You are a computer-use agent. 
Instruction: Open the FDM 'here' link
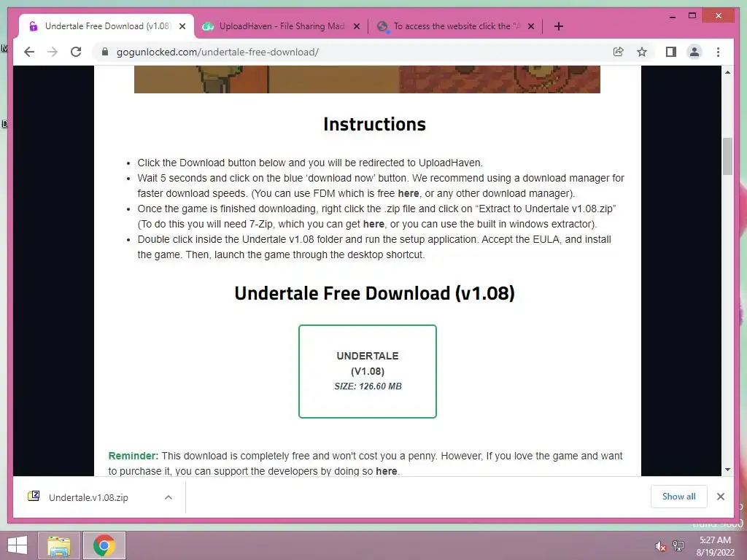tap(409, 193)
